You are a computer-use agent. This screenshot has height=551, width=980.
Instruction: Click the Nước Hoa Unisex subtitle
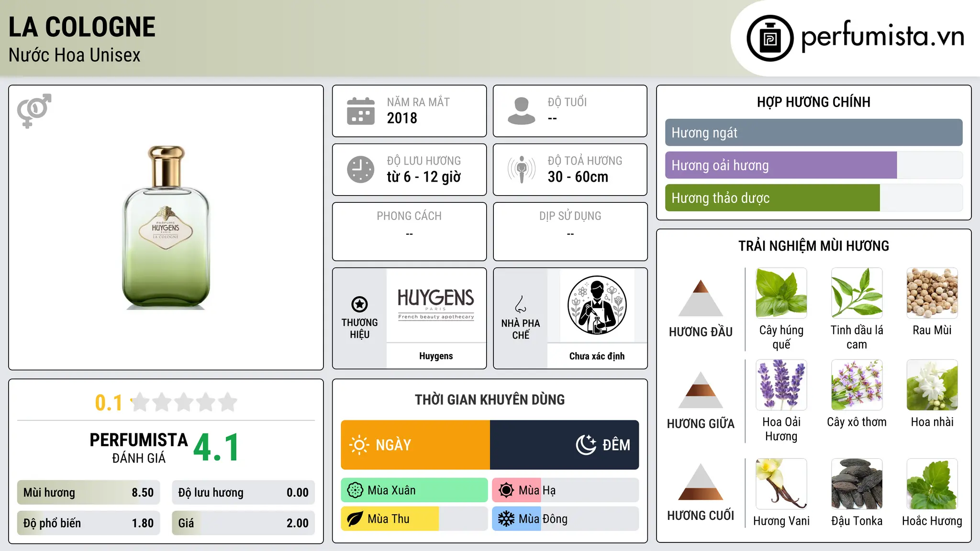click(74, 55)
